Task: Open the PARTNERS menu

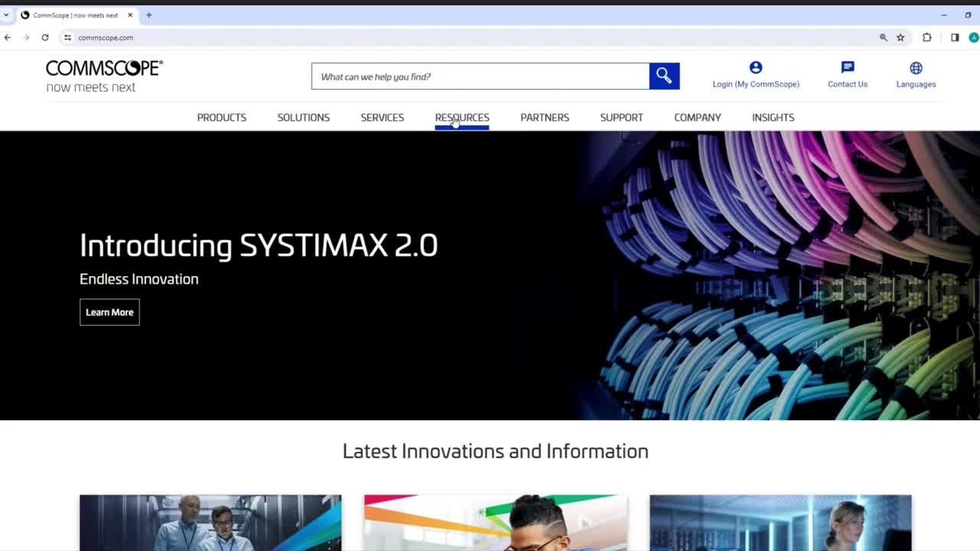Action: [x=544, y=117]
